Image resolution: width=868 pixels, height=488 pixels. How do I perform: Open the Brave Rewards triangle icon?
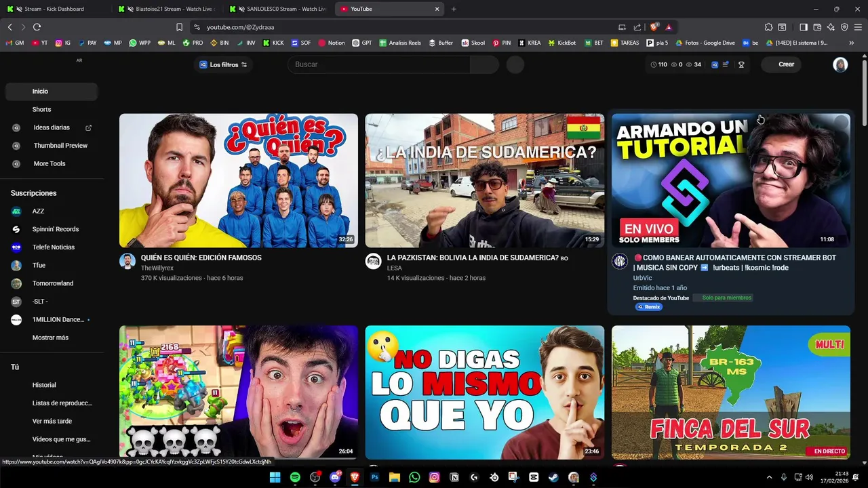(x=669, y=27)
